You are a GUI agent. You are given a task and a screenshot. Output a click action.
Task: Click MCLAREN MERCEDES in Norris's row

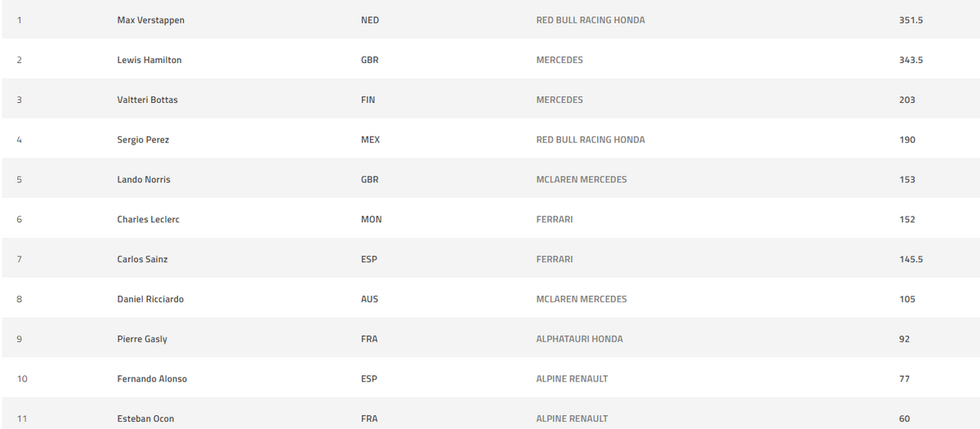click(x=581, y=180)
